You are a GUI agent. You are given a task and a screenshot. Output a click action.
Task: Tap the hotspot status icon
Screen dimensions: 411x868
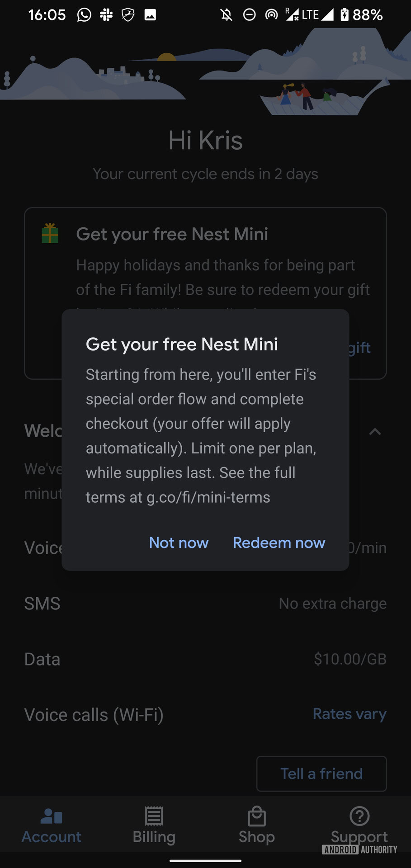point(271,15)
